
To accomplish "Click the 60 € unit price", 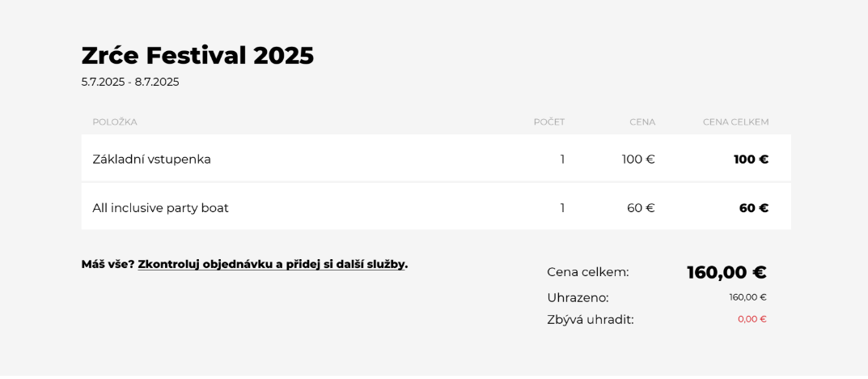I will coord(641,208).
